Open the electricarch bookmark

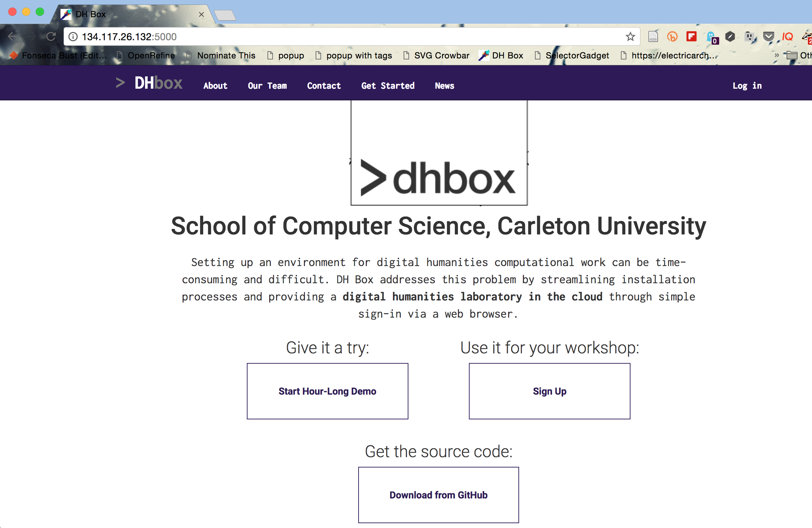click(x=669, y=55)
